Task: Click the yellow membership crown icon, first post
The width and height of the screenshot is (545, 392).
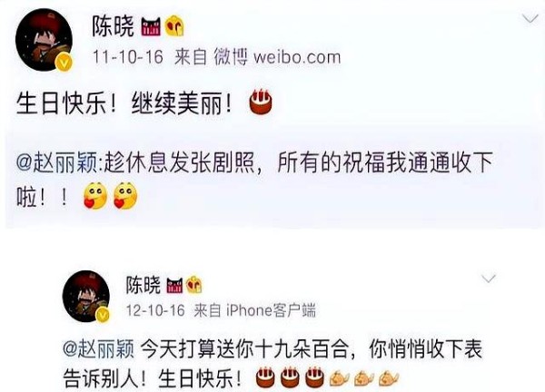Action: (x=174, y=25)
